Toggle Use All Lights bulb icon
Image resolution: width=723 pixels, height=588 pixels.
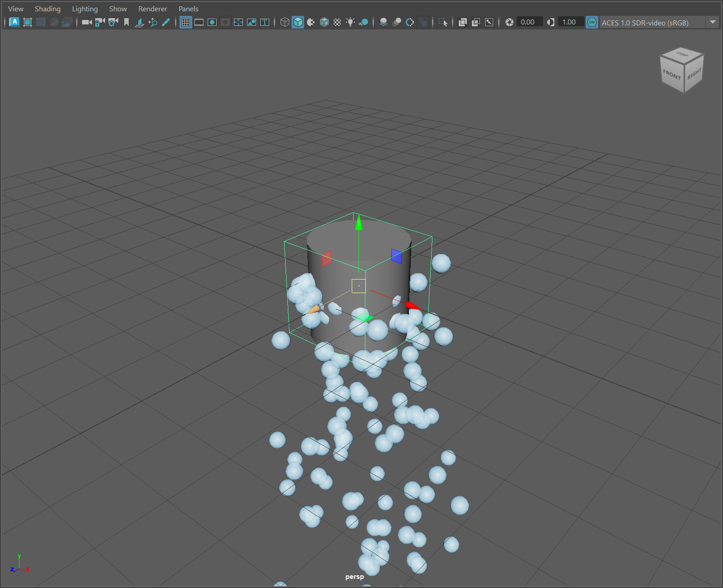(350, 22)
